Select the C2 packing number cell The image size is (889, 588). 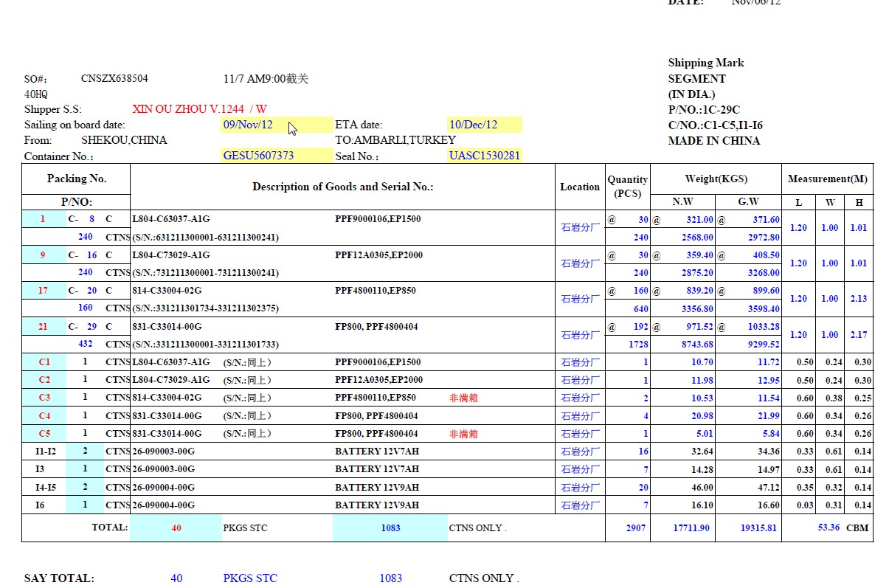point(44,380)
